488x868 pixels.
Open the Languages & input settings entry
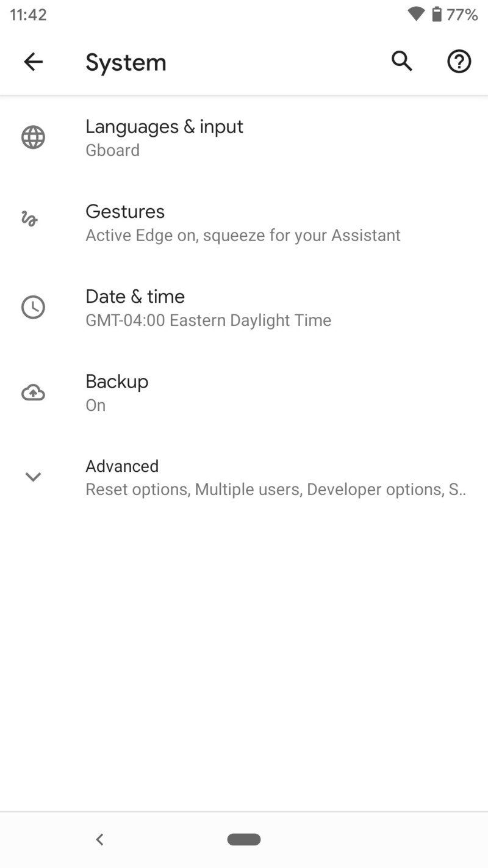click(164, 127)
